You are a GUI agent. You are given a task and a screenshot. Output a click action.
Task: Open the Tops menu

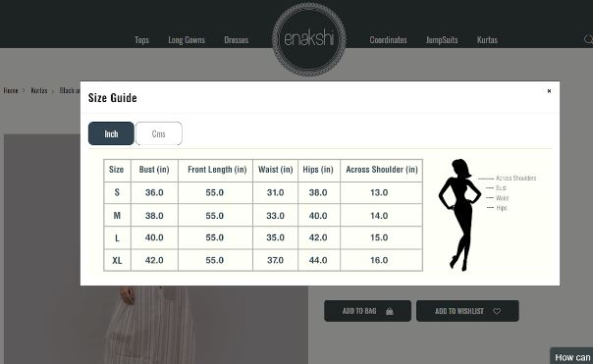[141, 39]
